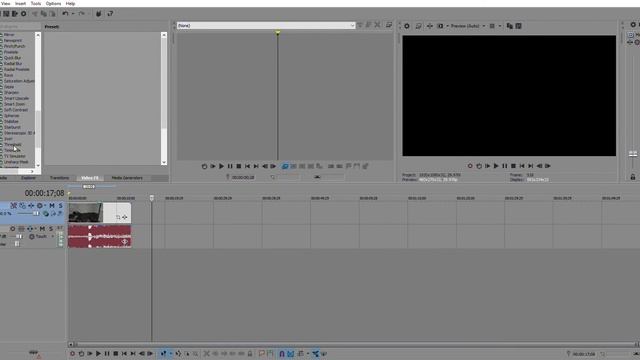Screen dimensions: 640x360
Task: Open Event Pan/Crop on the video clip
Action: click(x=118, y=218)
